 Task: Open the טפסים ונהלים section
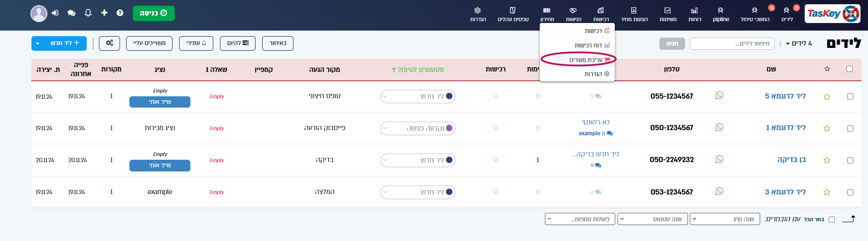click(513, 14)
